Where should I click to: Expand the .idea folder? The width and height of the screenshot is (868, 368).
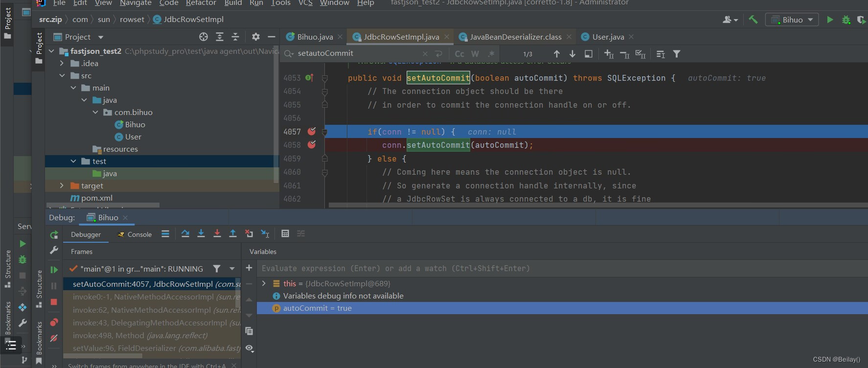tap(62, 63)
